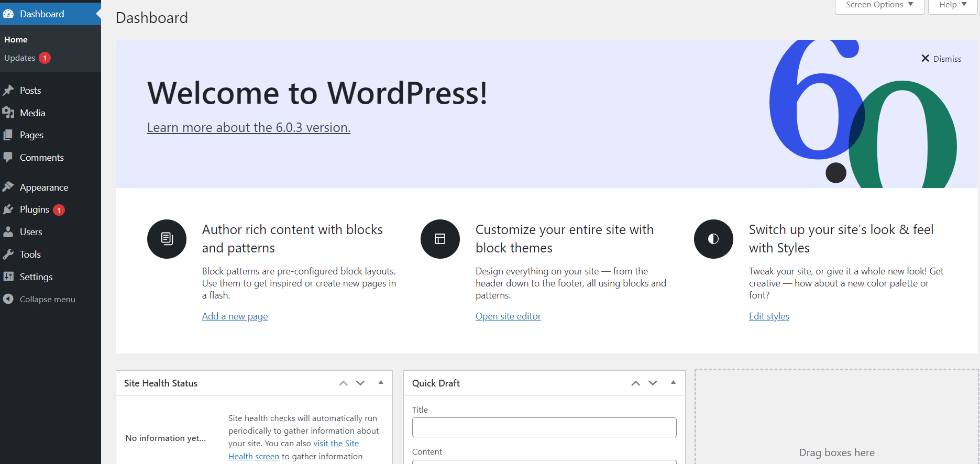Open Learn more about 6.0.3 version link

pyautogui.click(x=249, y=127)
